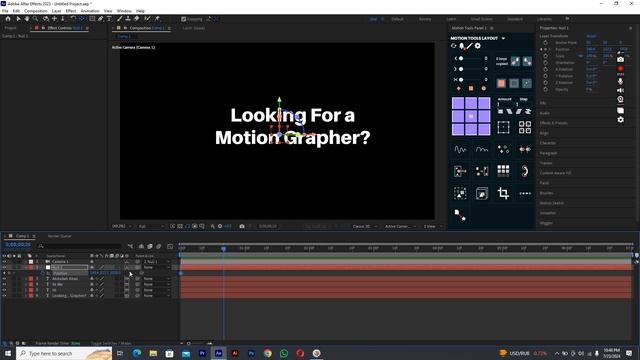
Task: Open the Classic 3D renderer dropdown
Action: [364, 226]
